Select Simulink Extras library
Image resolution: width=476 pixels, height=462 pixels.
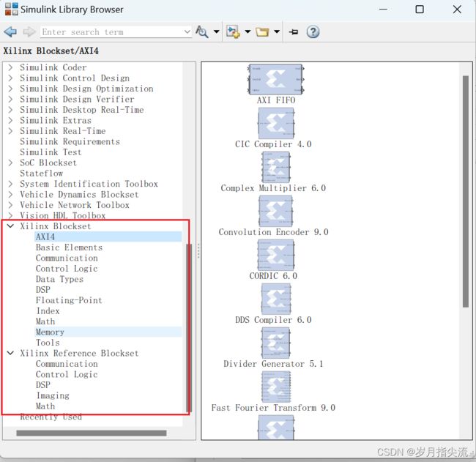pyautogui.click(x=56, y=121)
